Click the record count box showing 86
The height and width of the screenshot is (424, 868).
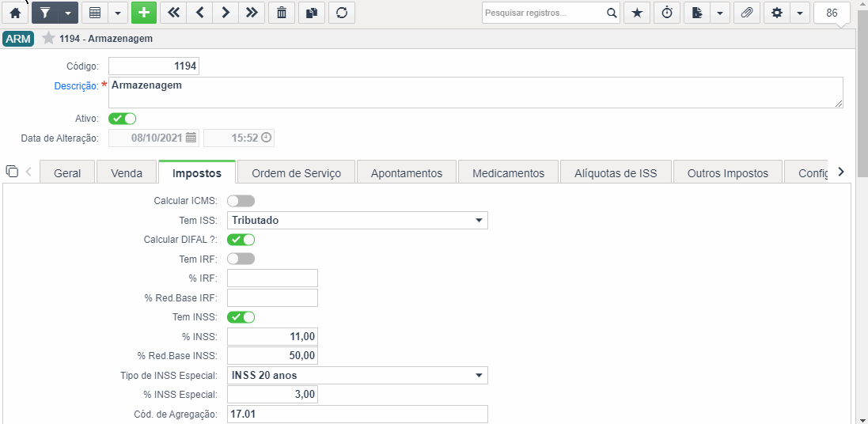[x=832, y=13]
